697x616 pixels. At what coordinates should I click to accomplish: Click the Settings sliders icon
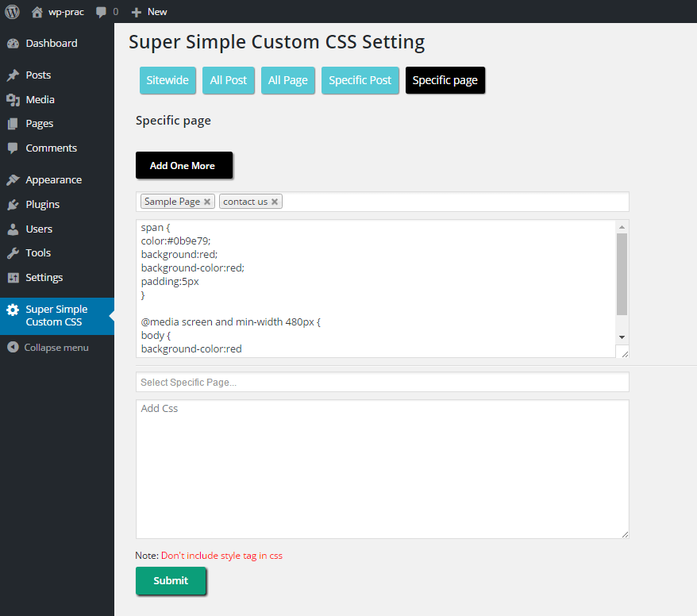tap(13, 278)
